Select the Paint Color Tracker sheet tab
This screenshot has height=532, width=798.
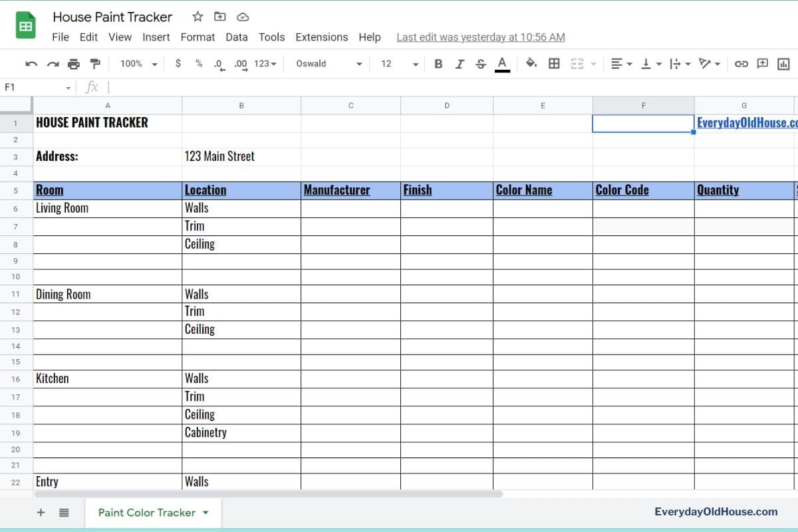click(153, 512)
